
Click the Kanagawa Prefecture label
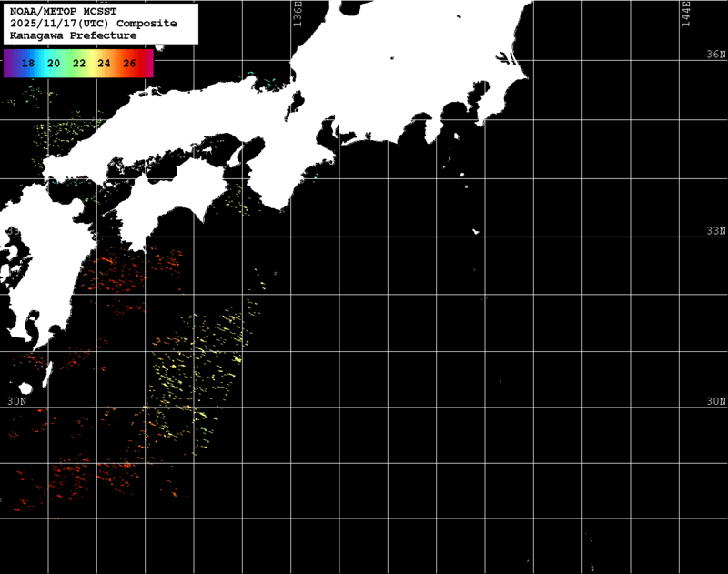[x=73, y=35]
